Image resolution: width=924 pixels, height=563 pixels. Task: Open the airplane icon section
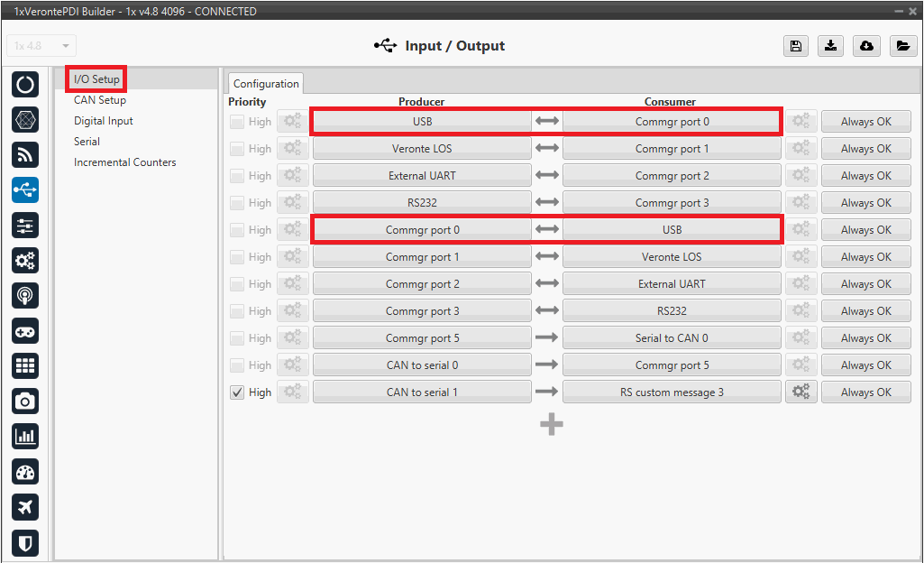[x=25, y=507]
